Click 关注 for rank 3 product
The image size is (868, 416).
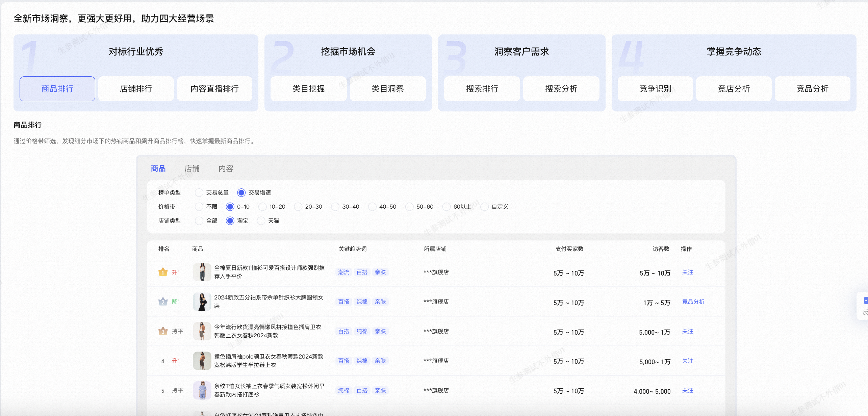tap(688, 331)
